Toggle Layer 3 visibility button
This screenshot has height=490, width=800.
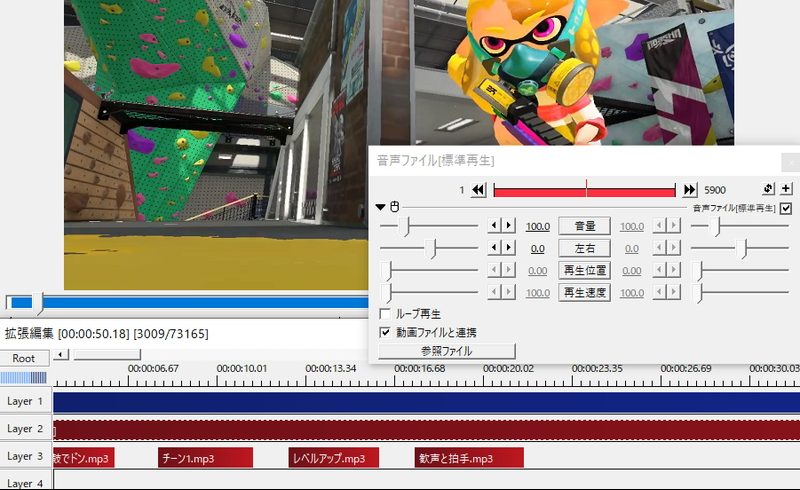tap(25, 456)
